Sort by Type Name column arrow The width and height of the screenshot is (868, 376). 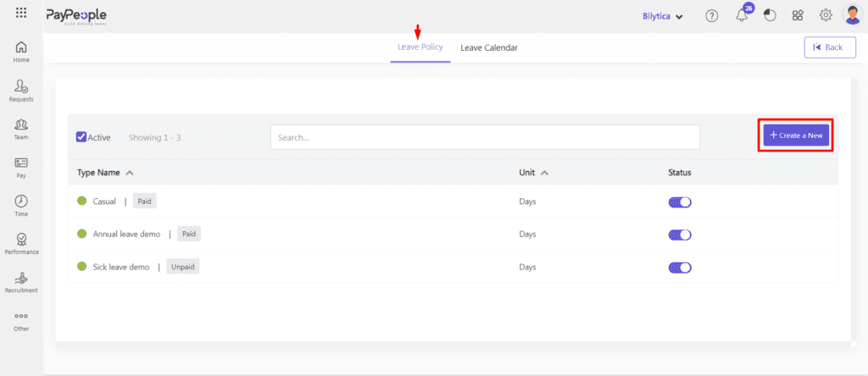[x=130, y=173]
